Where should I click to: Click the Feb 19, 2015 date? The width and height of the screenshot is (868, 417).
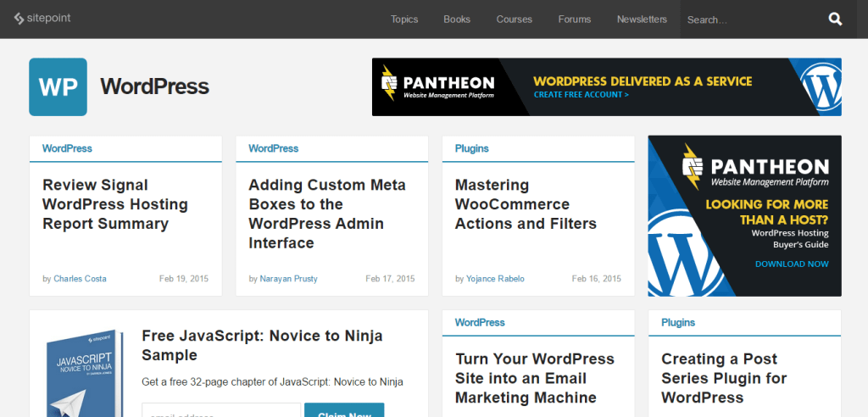(x=184, y=279)
